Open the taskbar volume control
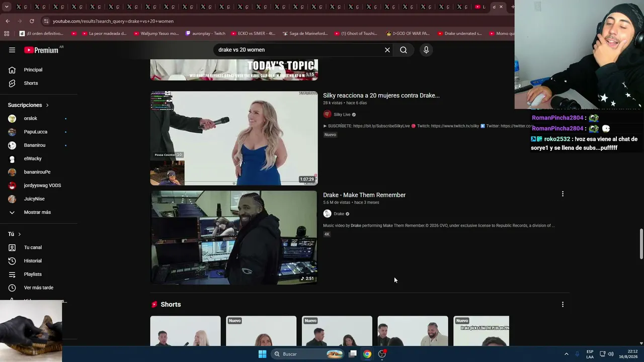 pos(611,354)
